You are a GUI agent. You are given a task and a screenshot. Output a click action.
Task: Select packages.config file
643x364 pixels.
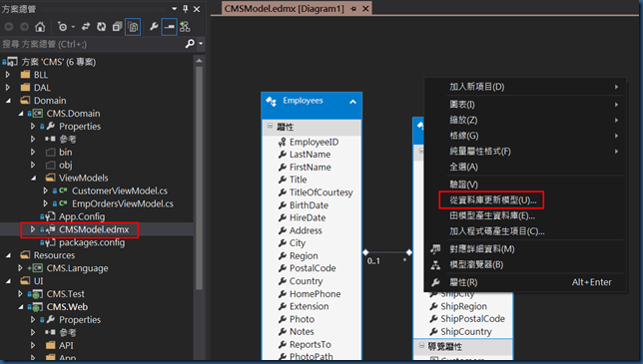coord(92,242)
